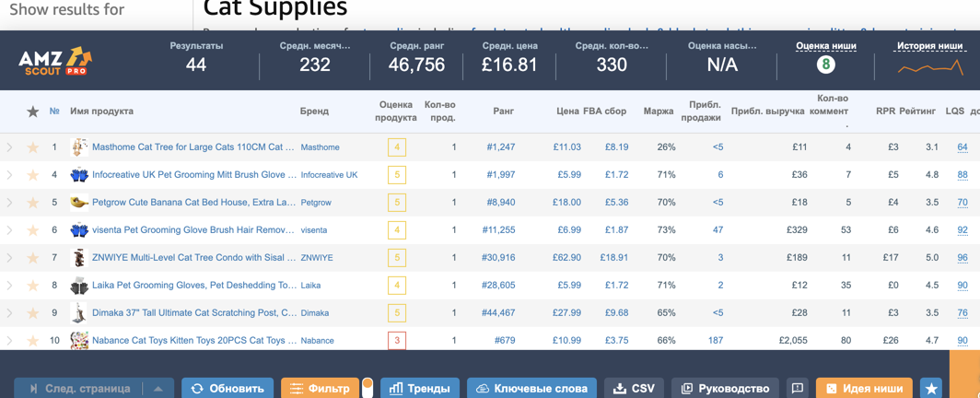Click product score badge for Nabance Cat Toys

(397, 340)
